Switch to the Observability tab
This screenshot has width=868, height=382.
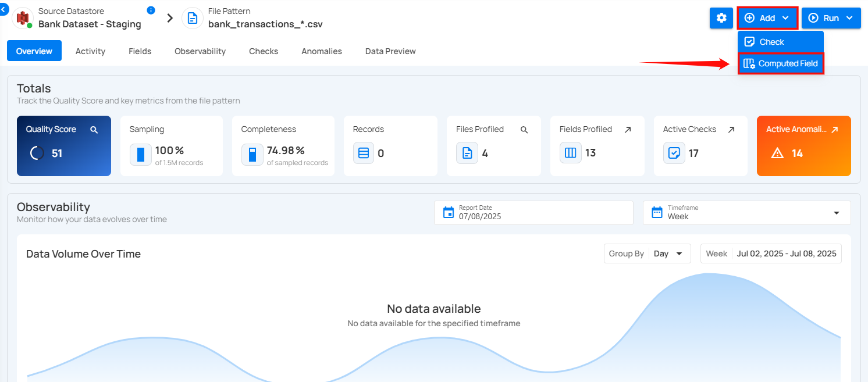(x=200, y=51)
